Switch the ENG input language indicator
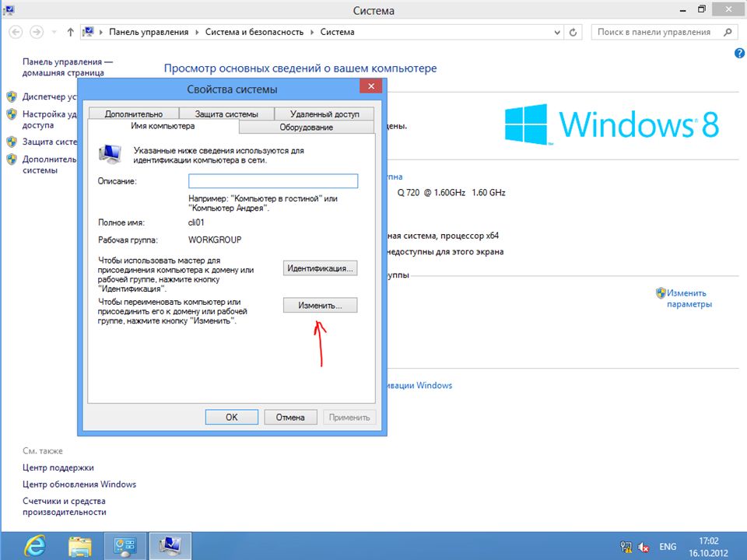747x560 pixels. [x=668, y=547]
